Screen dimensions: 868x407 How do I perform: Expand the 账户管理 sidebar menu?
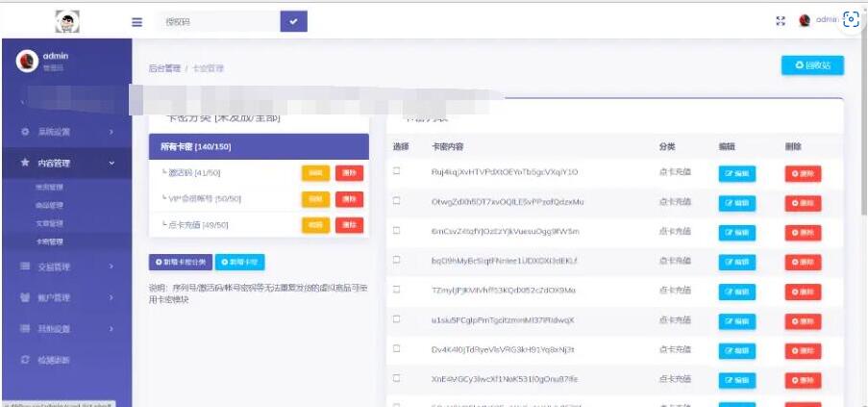point(66,297)
